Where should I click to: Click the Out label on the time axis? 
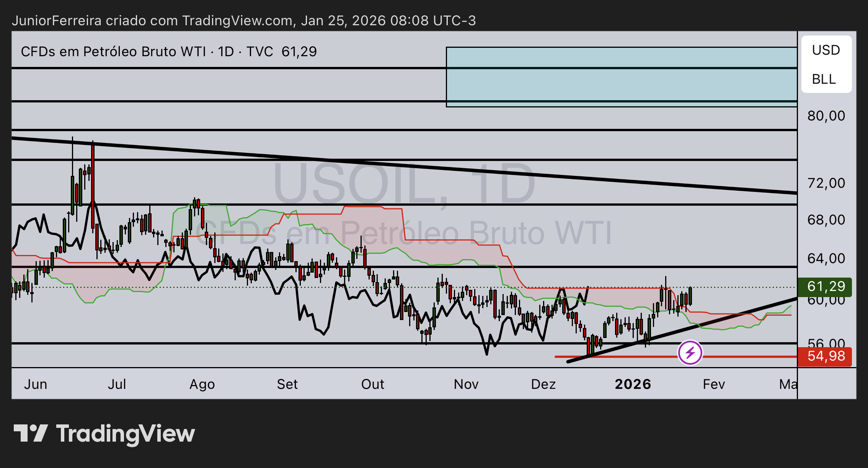click(372, 384)
